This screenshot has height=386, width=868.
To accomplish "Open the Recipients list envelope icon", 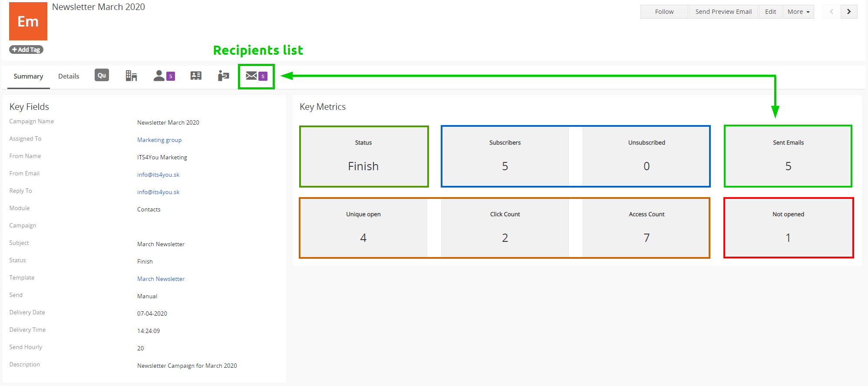I will tap(256, 76).
